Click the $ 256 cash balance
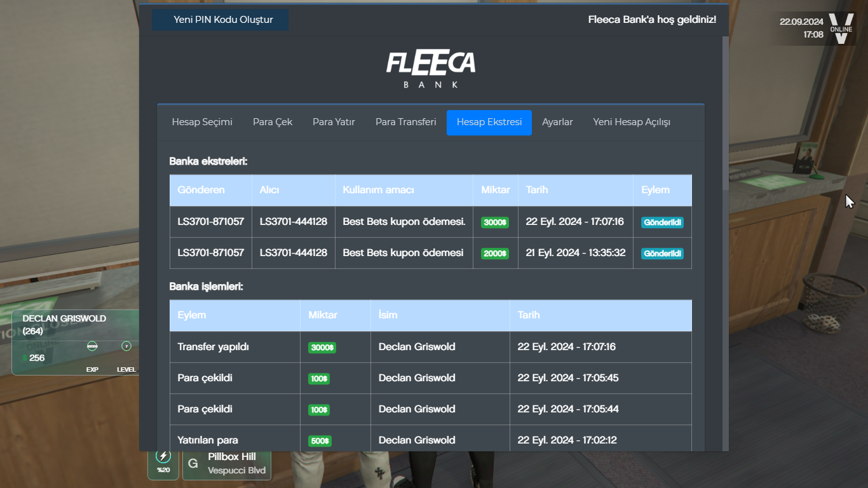868x488 pixels. point(34,358)
